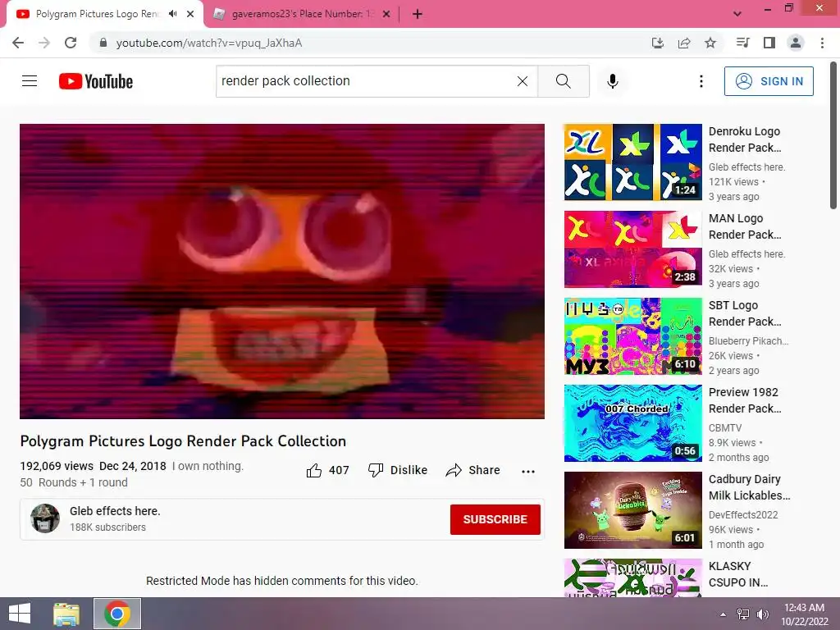Screen dimensions: 840x630
Task: Open YouTube settings three-dot menu
Action: [701, 81]
